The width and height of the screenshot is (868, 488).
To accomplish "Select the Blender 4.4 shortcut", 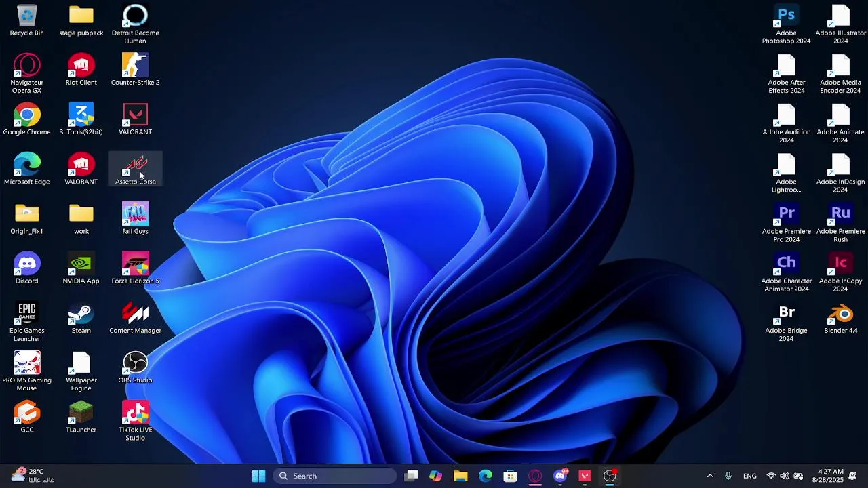I will [x=840, y=317].
